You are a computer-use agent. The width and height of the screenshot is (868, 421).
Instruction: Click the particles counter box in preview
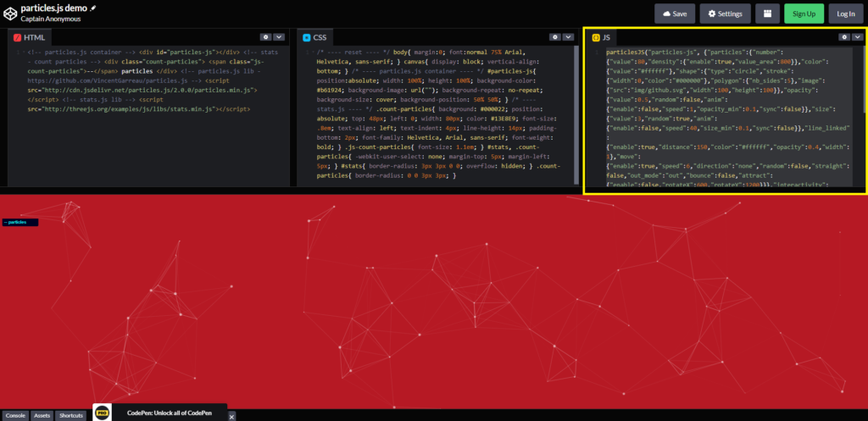[x=20, y=223]
